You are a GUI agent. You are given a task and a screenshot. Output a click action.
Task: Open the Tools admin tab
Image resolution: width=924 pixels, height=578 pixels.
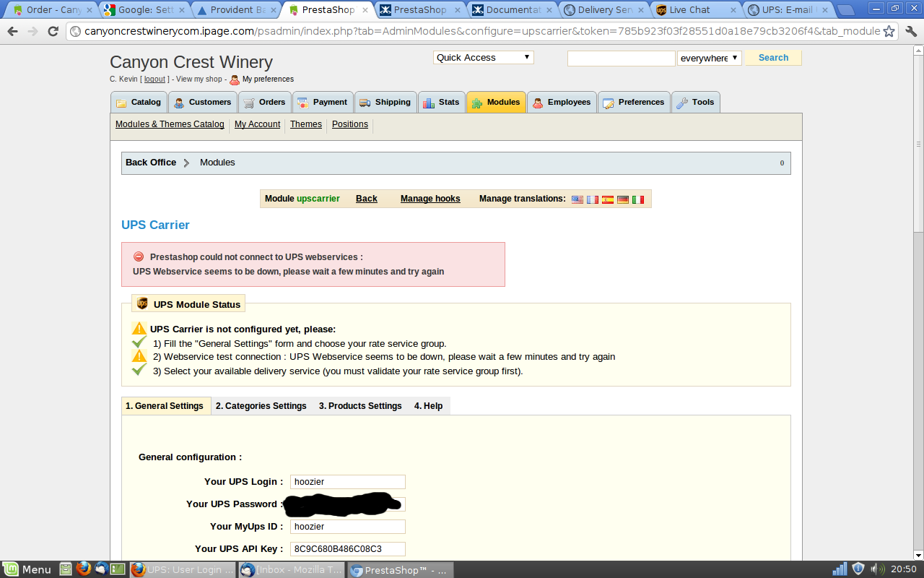click(x=695, y=102)
